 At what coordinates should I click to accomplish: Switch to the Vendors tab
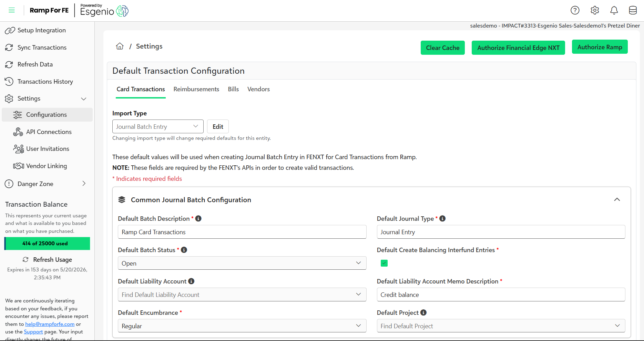pyautogui.click(x=258, y=90)
